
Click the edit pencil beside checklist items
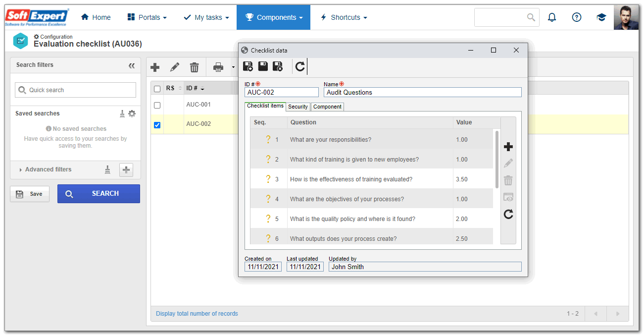[508, 163]
